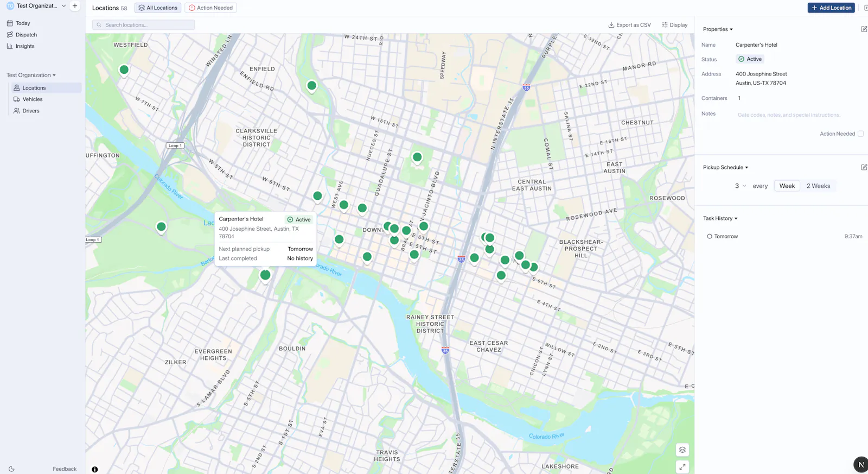The image size is (868, 474).
Task: Click Carpenter's Hotel title in map popup
Action: (241, 219)
